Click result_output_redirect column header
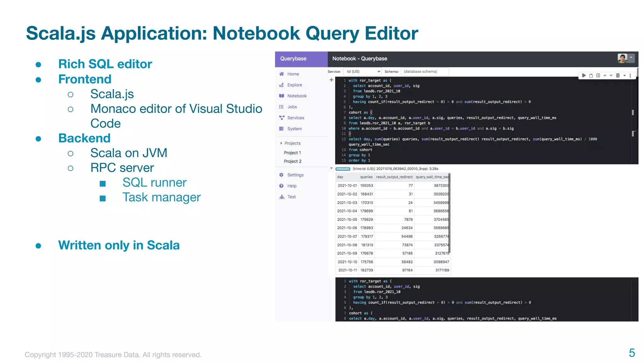The height and width of the screenshot is (362, 644). (394, 177)
